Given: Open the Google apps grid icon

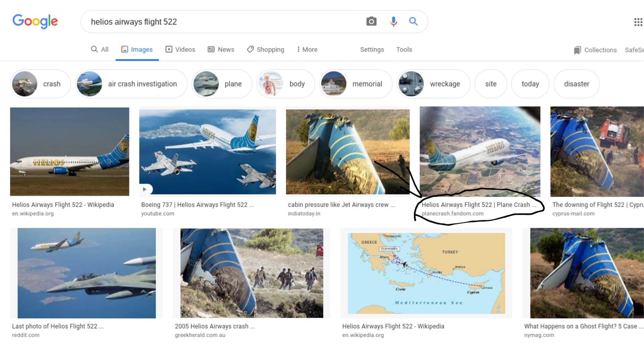Looking at the screenshot, I should [x=638, y=22].
